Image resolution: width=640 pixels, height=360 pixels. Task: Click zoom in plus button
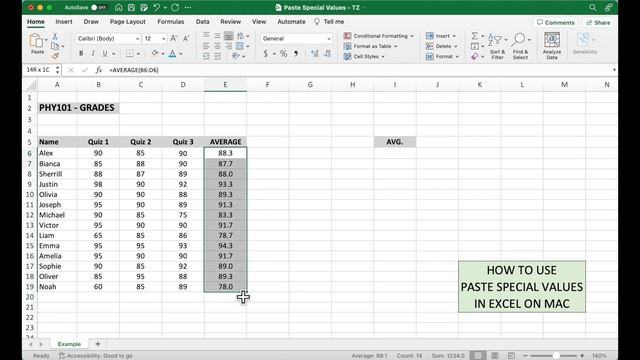coord(582,356)
